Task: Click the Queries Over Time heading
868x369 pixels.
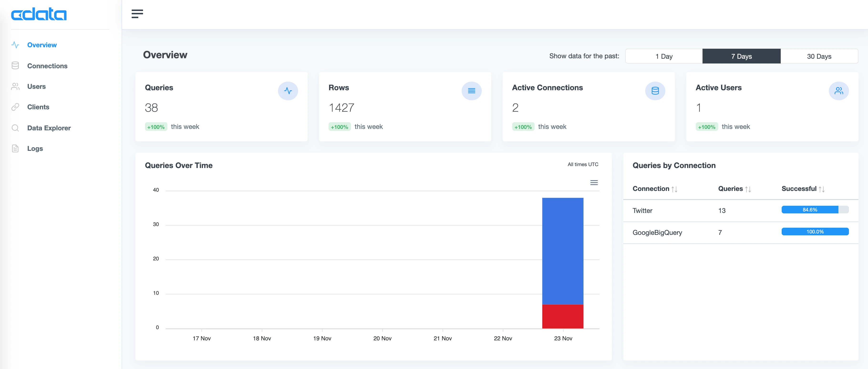Action: click(x=179, y=165)
